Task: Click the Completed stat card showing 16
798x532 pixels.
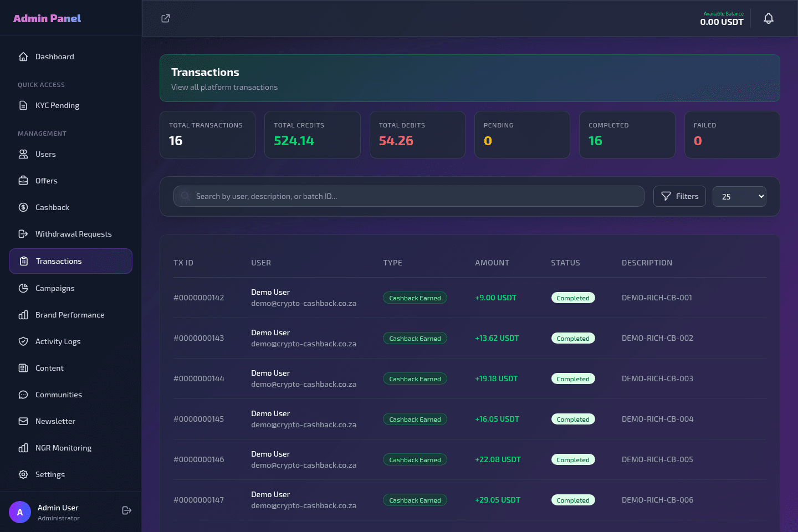Action: tap(627, 135)
